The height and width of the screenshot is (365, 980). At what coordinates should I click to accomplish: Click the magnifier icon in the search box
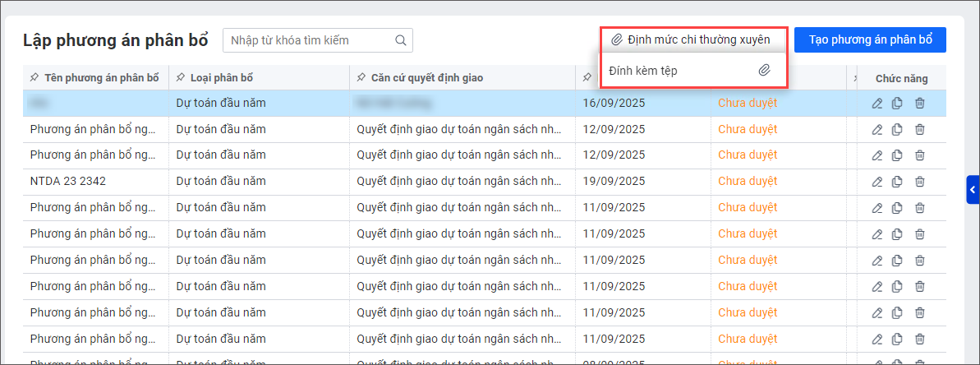pos(401,40)
